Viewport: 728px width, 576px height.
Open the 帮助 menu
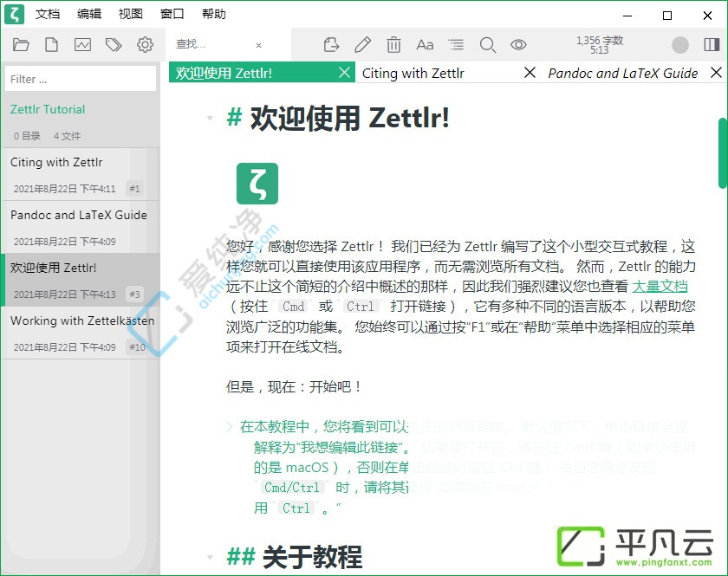tap(213, 15)
